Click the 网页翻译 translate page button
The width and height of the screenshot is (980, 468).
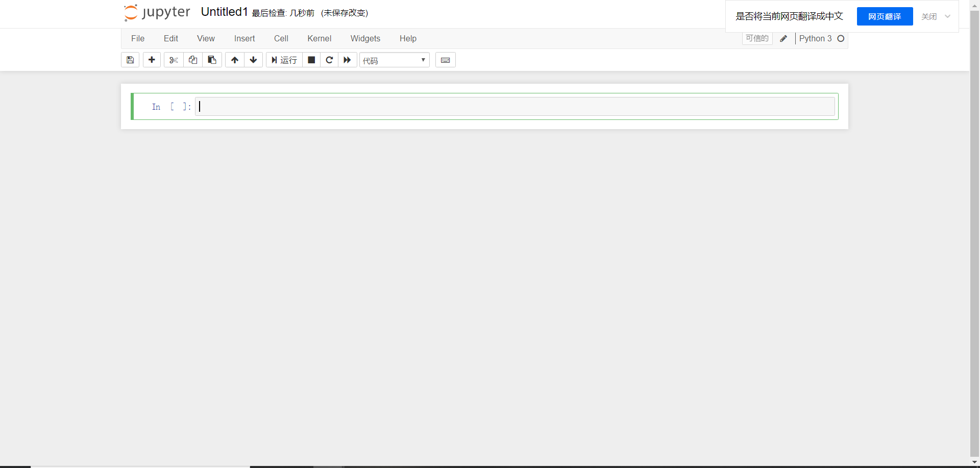click(x=885, y=17)
